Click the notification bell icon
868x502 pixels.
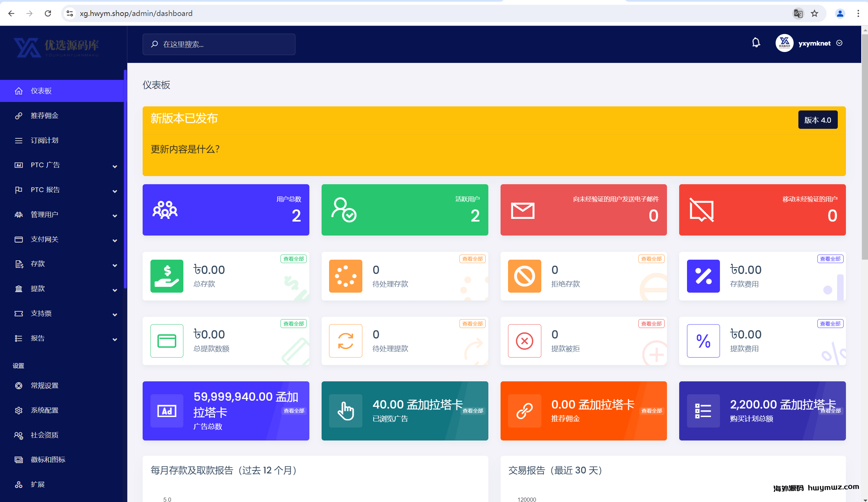[756, 43]
